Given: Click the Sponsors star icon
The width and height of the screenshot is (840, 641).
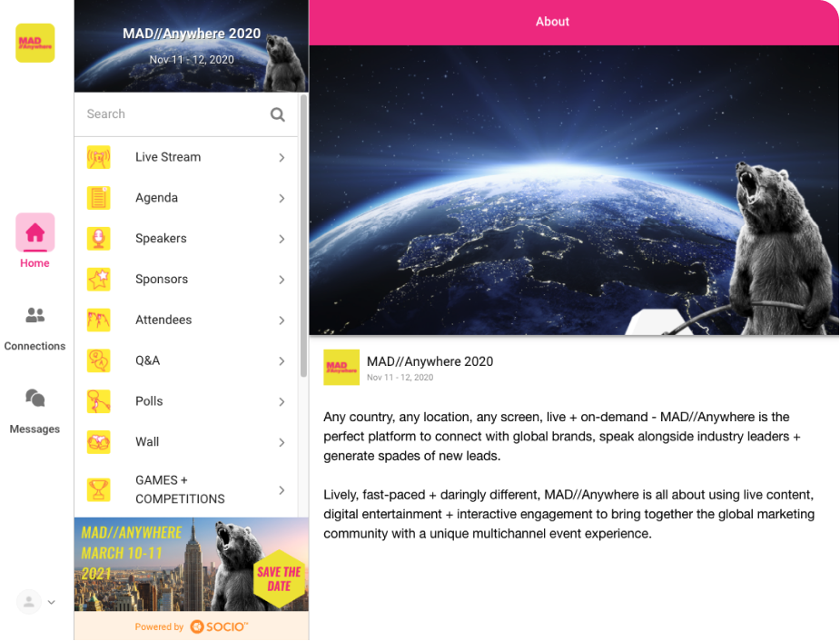Looking at the screenshot, I should coord(99,280).
